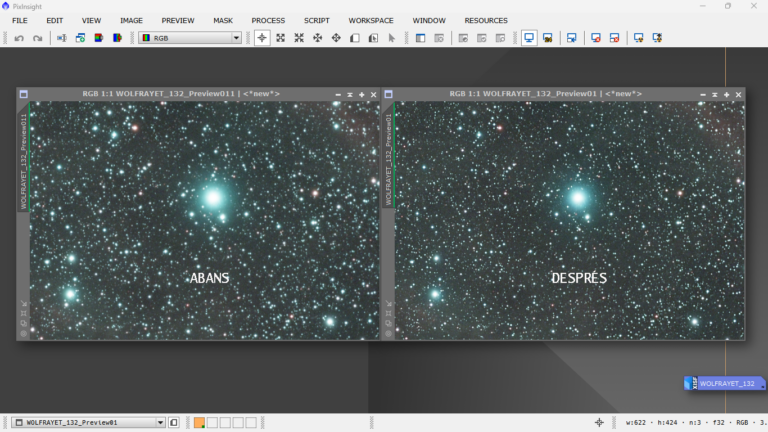Select the new preview rectangle tool

pyautogui.click(x=355, y=38)
